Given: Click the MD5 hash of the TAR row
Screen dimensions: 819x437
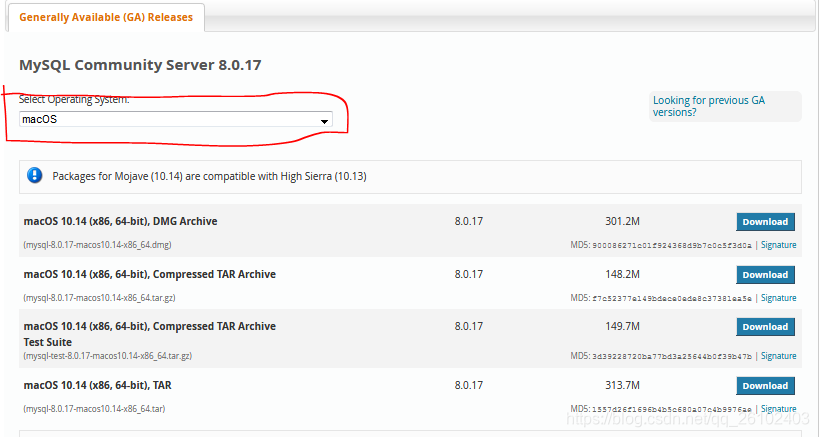Looking at the screenshot, I should 672,409.
